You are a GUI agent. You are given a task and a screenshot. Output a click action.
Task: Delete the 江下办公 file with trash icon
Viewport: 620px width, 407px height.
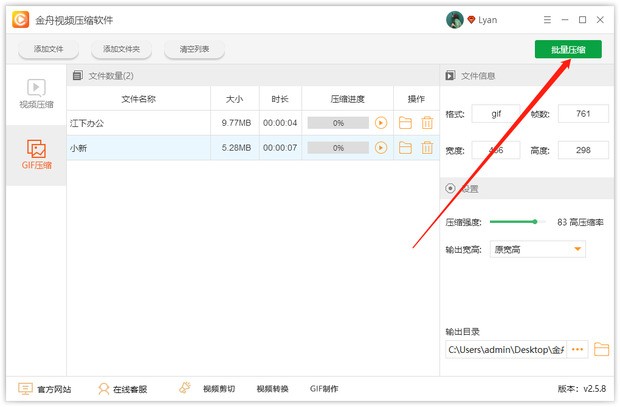point(427,123)
